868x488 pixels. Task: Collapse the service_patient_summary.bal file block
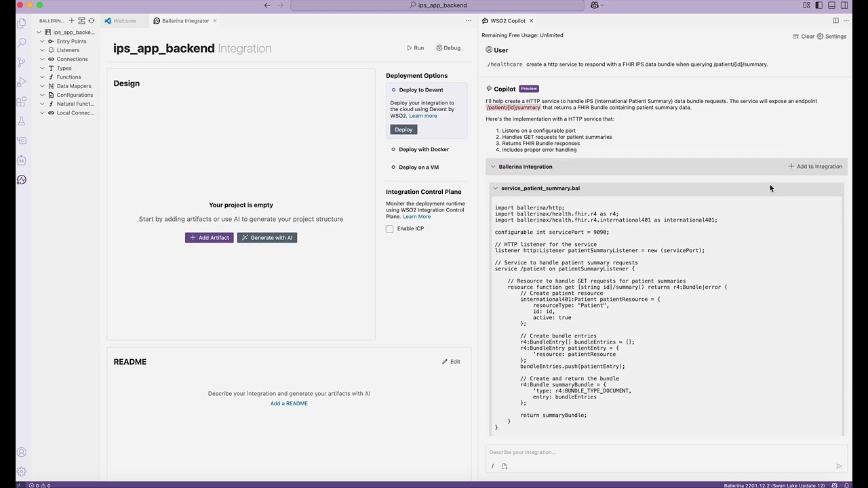(496, 188)
